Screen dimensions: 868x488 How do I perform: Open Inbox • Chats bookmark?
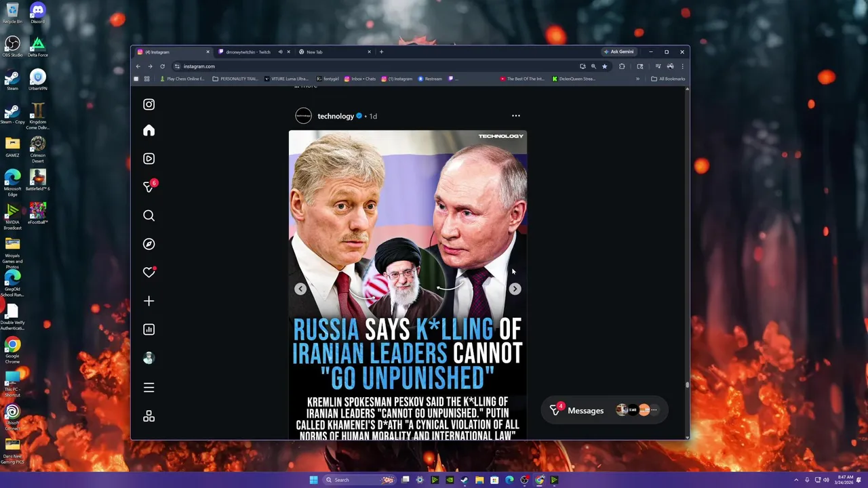[x=360, y=79]
